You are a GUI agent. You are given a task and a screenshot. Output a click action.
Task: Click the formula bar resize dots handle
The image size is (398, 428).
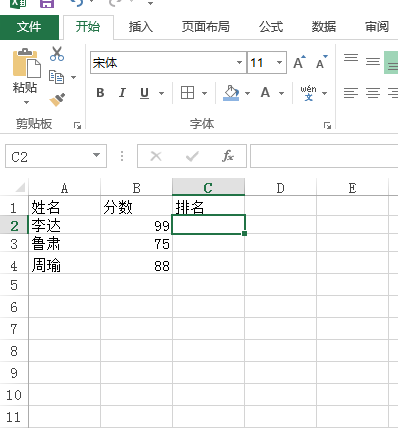122,156
